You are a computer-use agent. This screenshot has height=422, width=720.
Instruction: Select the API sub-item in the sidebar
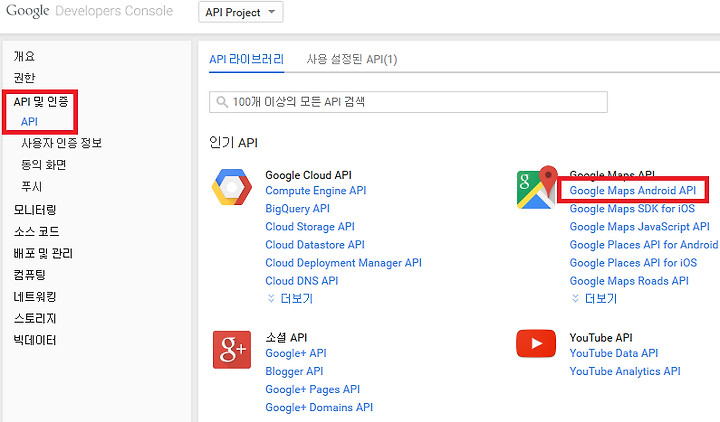(x=29, y=122)
